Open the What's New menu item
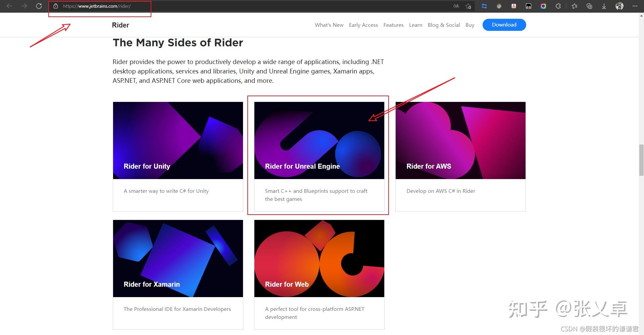The image size is (644, 335). coord(329,25)
